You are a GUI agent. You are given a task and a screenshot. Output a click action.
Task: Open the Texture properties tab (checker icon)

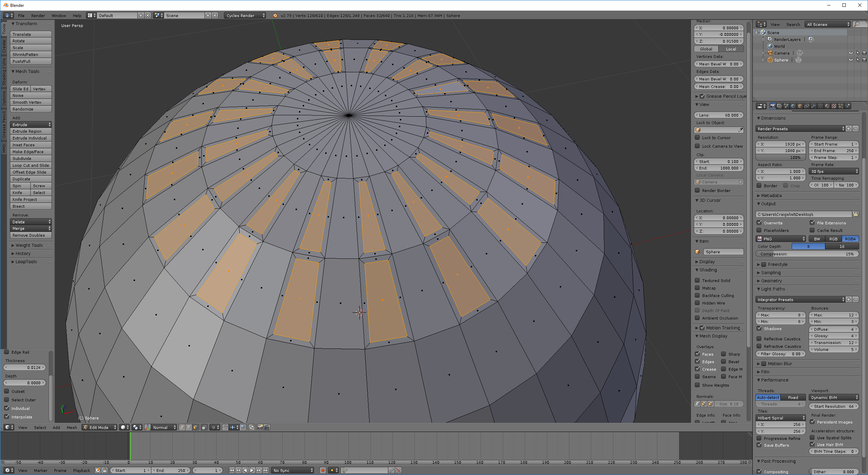point(834,106)
